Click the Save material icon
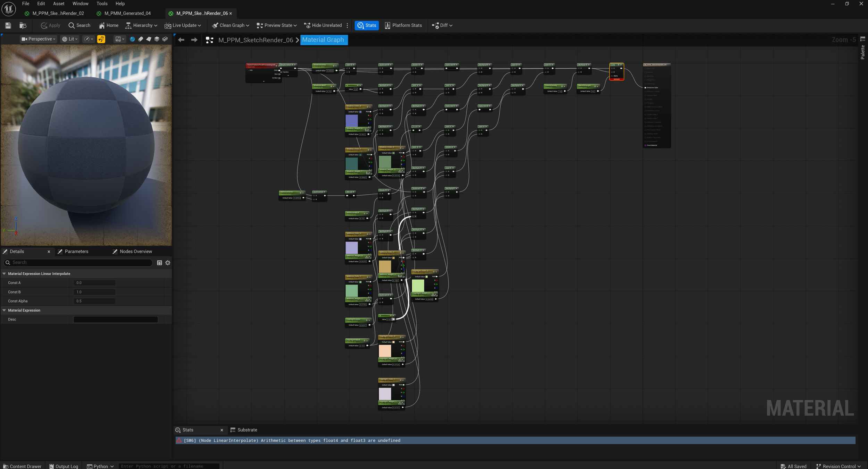The image size is (868, 469). pyautogui.click(x=8, y=25)
